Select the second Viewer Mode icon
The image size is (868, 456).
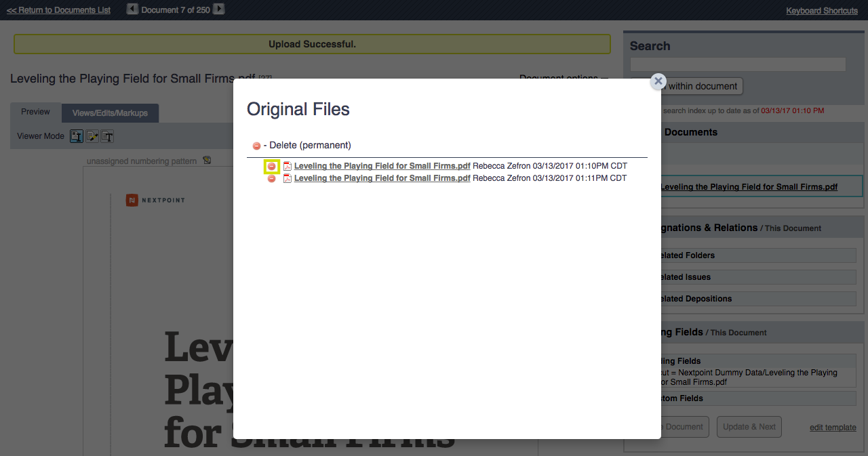tap(92, 136)
